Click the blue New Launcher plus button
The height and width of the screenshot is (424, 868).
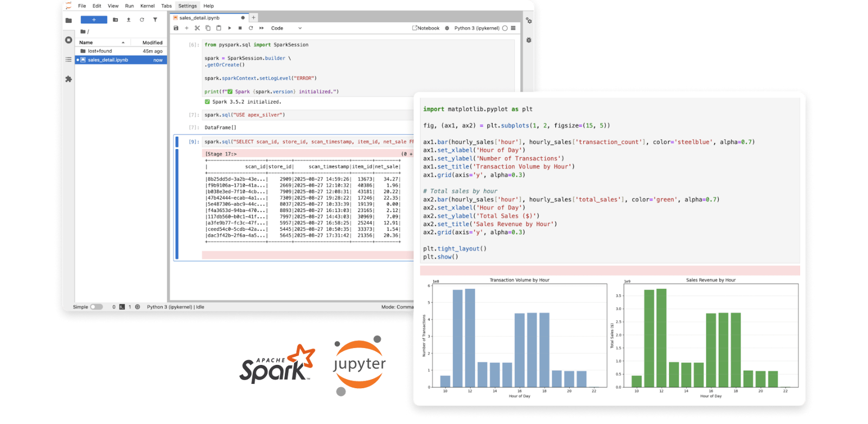point(94,20)
